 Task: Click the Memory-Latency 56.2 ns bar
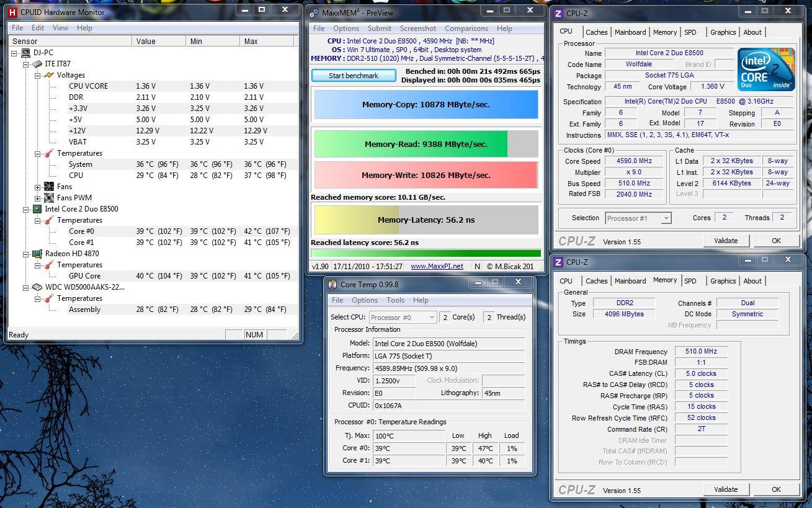(426, 220)
